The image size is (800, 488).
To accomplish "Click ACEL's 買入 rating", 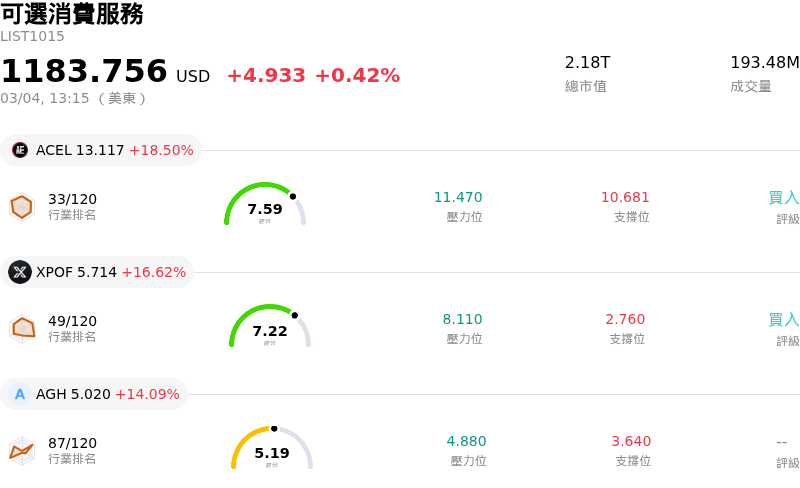I will tap(783, 197).
